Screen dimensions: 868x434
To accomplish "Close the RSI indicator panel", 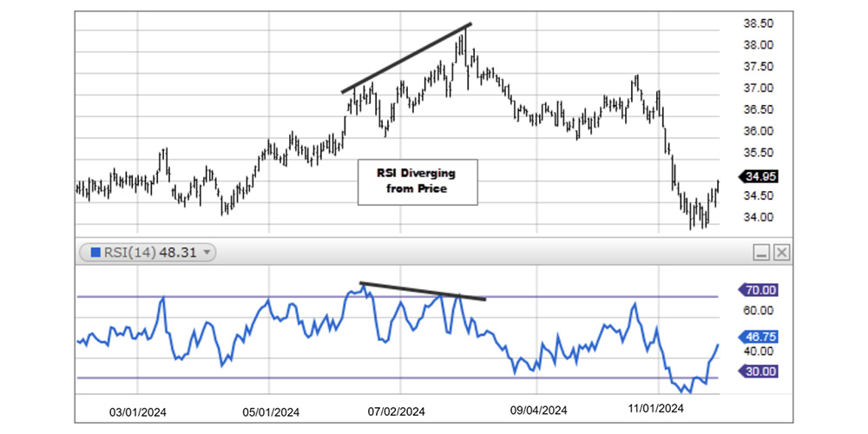I will [781, 253].
